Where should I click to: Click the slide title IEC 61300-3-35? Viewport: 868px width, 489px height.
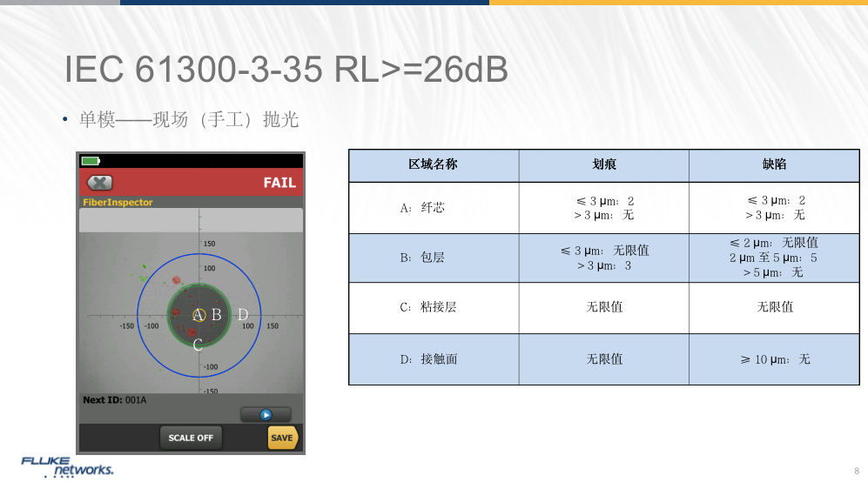[x=286, y=71]
